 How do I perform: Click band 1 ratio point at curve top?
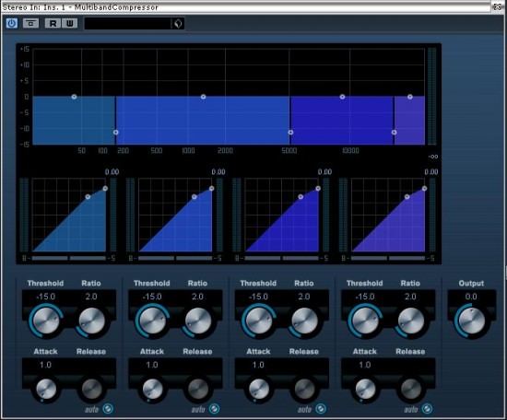tap(105, 188)
